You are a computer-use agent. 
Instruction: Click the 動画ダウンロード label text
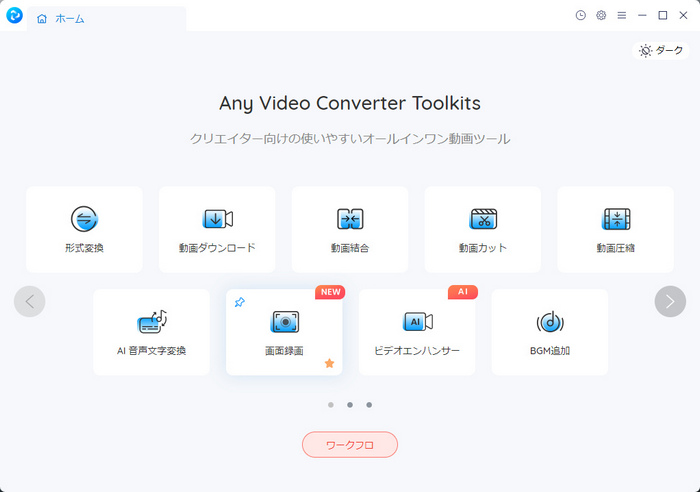tap(217, 248)
